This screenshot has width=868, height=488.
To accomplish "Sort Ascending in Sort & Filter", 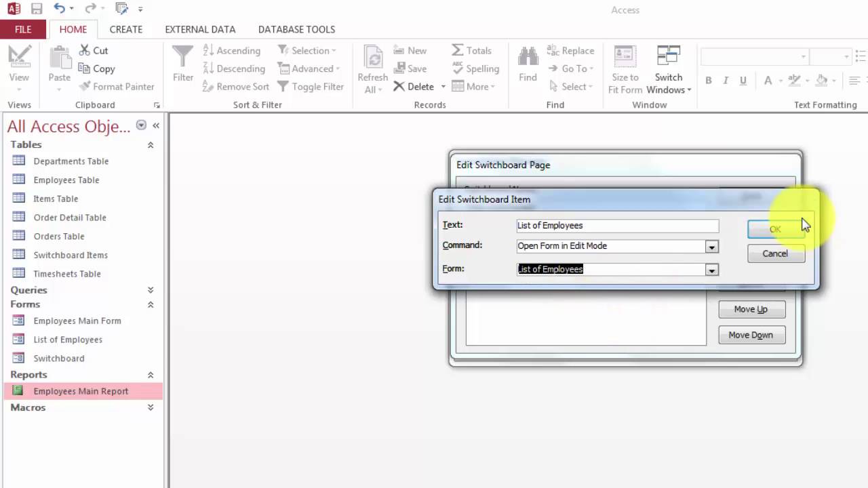I will click(231, 50).
